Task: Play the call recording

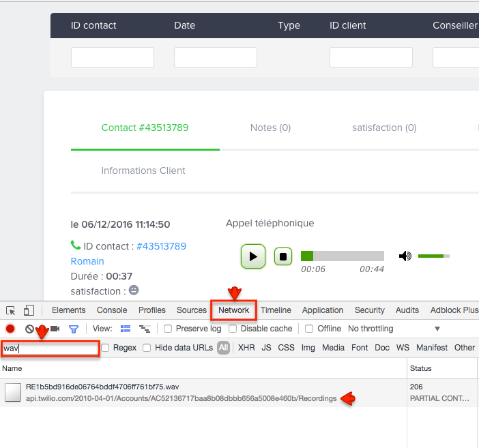Action: [x=253, y=256]
